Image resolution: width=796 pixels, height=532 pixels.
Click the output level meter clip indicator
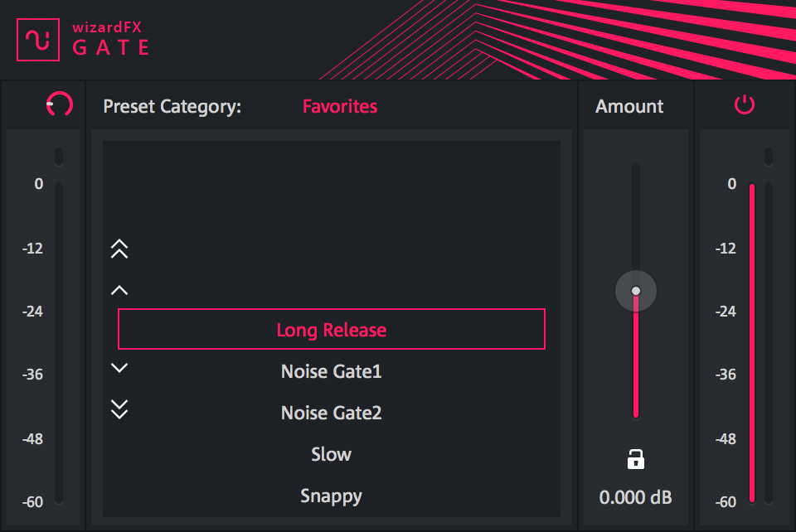pyautogui.click(x=769, y=156)
